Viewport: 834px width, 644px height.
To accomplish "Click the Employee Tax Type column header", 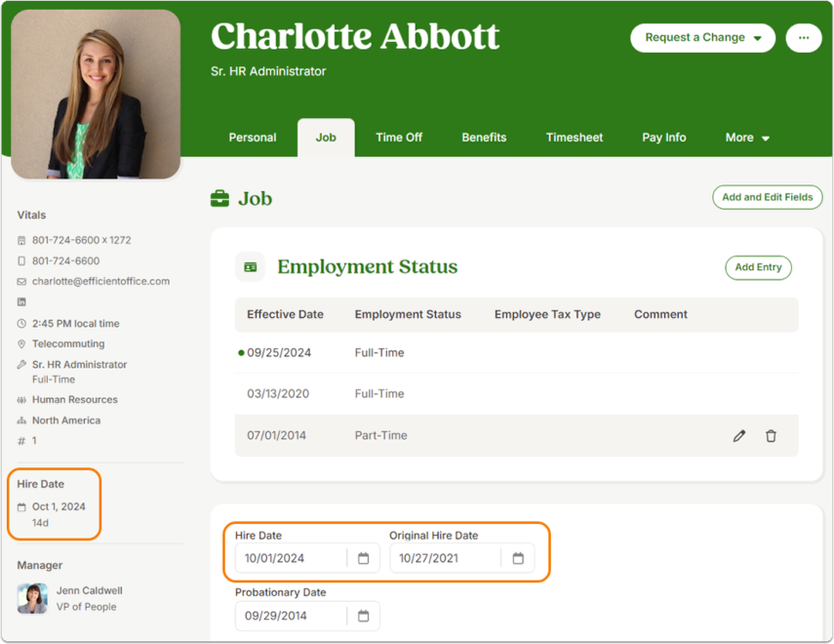I will 547,314.
